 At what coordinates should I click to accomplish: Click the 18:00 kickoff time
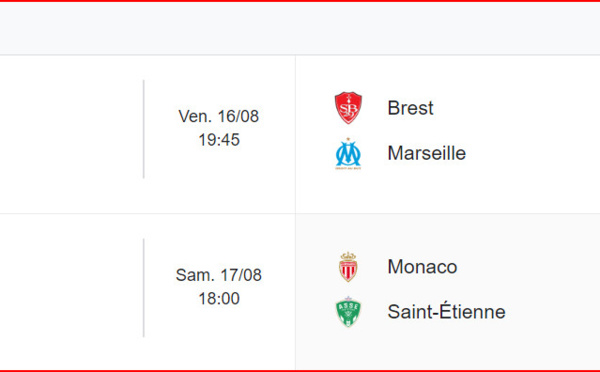[x=219, y=299]
